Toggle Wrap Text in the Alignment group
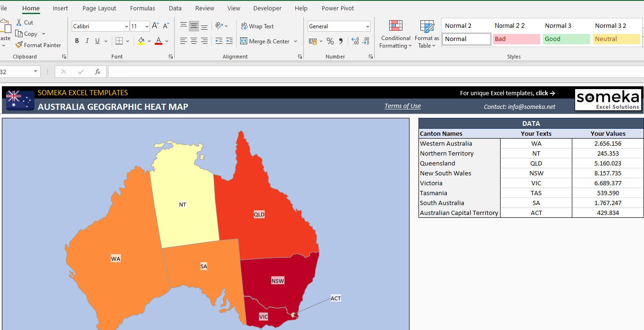Image resolution: width=644 pixels, height=330 pixels. 257,26
